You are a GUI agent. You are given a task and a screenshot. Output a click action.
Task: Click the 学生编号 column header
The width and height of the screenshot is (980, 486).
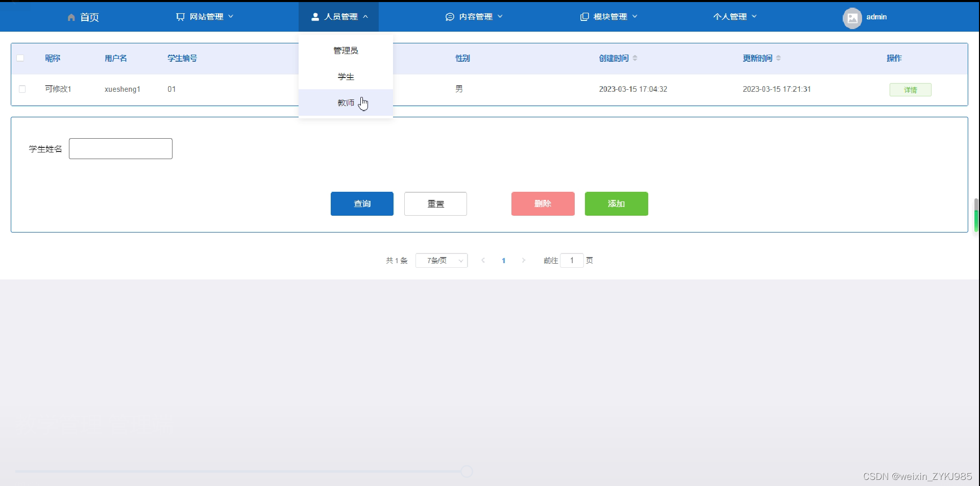pyautogui.click(x=182, y=58)
